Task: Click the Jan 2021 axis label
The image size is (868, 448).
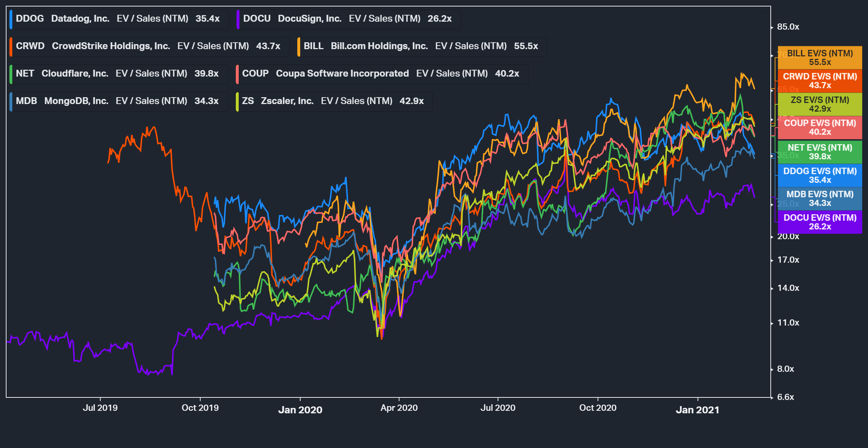Action: (698, 410)
